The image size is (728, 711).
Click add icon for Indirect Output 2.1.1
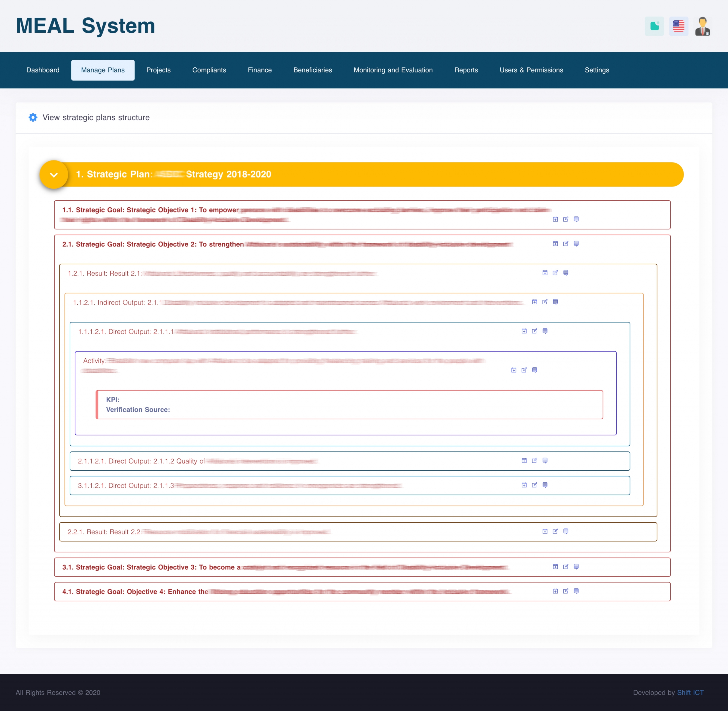pos(534,302)
